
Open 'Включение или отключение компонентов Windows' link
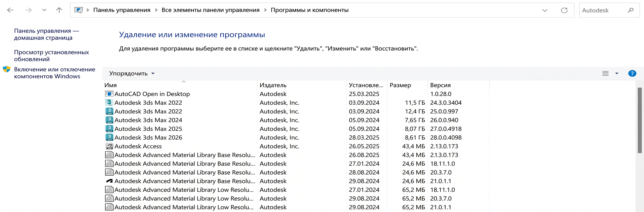pyautogui.click(x=55, y=73)
